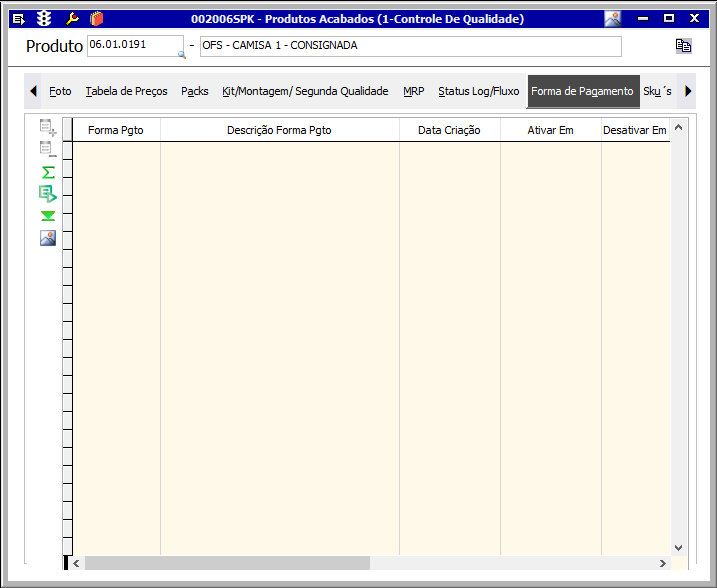717x588 pixels.
Task: Switch to the Foto tab
Action: click(60, 91)
